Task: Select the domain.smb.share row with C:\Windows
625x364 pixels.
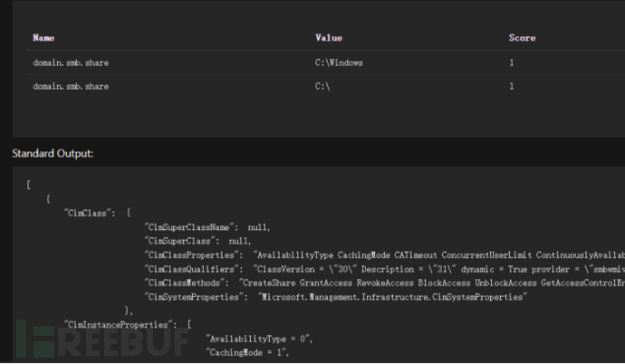Action: coord(70,62)
